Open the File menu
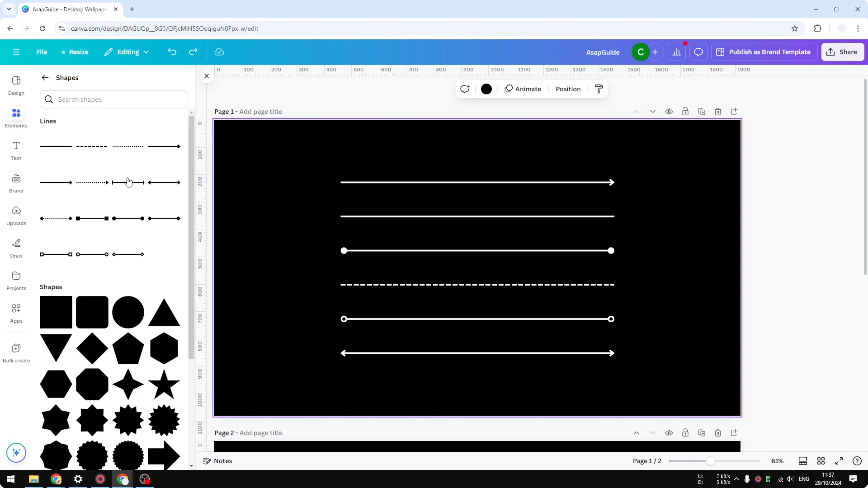Screen dimensions: 868x488 tap(42, 52)
